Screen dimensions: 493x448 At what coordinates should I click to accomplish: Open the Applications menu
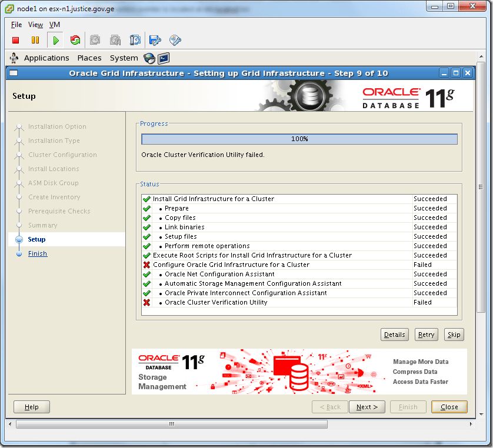coord(46,58)
